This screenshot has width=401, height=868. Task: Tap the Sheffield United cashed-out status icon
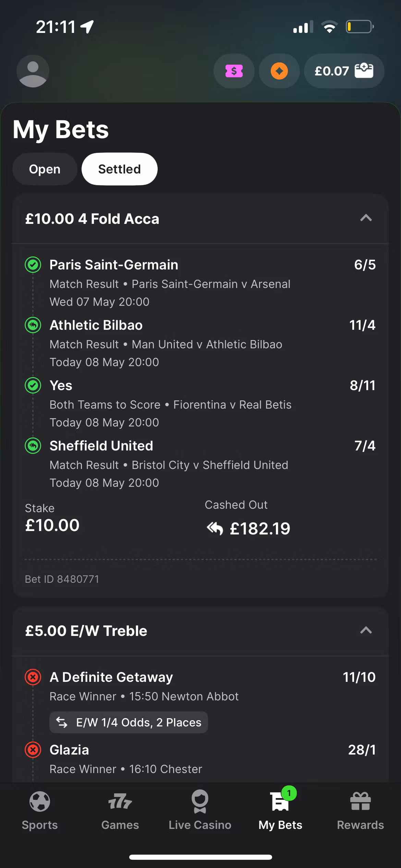tap(33, 446)
